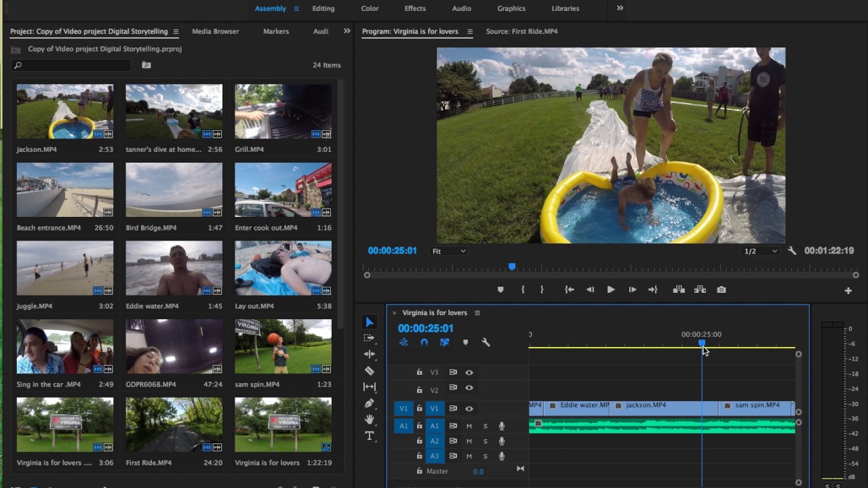Toggle Snap in the timeline
The image size is (868, 488).
[x=424, y=342]
